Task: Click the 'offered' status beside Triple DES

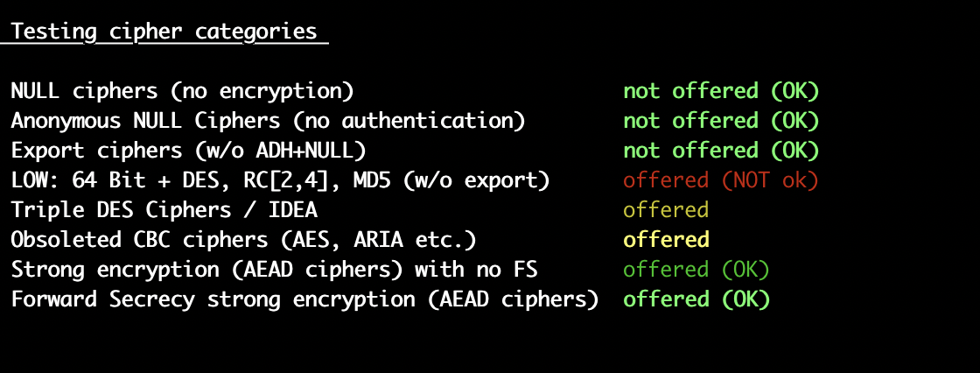Action: click(x=666, y=210)
